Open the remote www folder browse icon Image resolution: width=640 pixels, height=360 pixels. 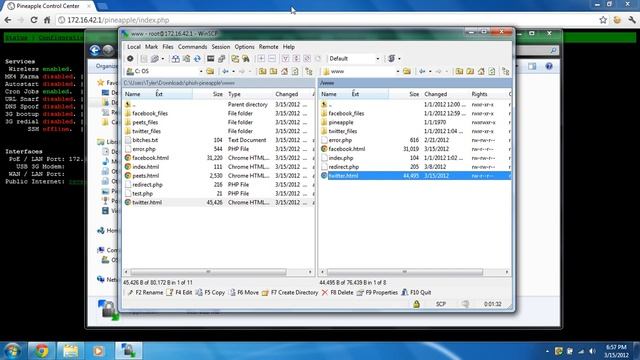click(x=407, y=71)
